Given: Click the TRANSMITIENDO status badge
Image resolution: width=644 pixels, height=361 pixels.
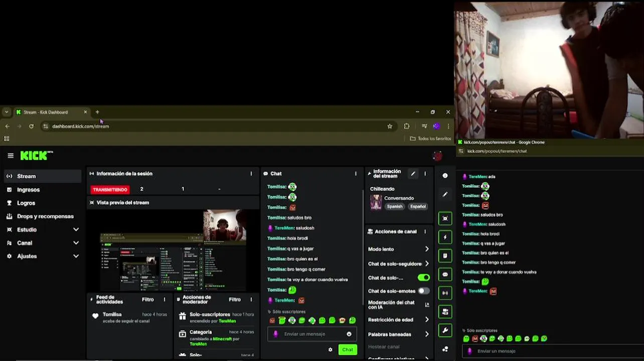Looking at the screenshot, I should coord(110,190).
